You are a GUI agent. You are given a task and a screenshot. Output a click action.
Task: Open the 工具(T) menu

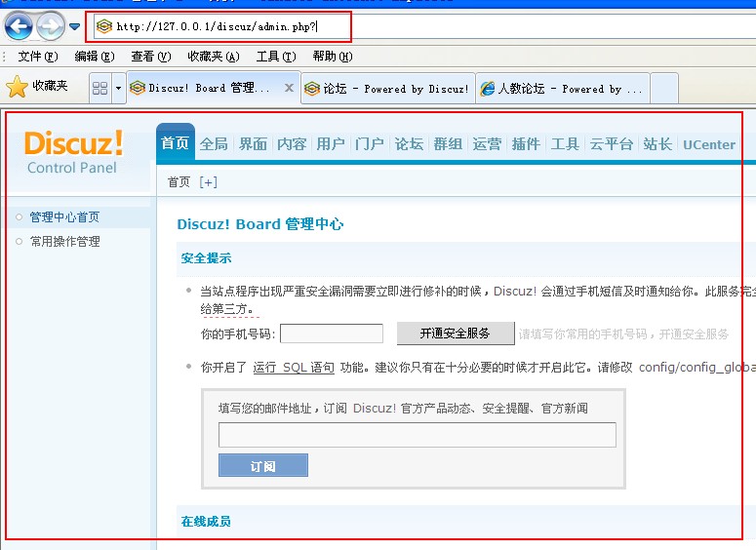276,57
